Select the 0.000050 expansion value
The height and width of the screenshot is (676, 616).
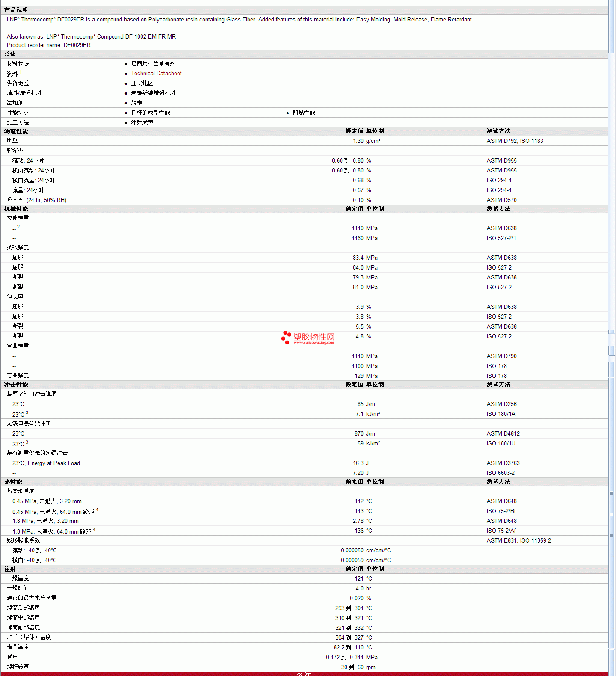[x=352, y=550]
